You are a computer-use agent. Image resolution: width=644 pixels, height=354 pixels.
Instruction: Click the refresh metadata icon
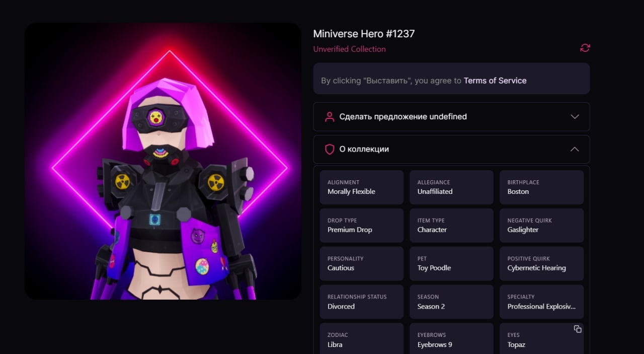(x=585, y=48)
